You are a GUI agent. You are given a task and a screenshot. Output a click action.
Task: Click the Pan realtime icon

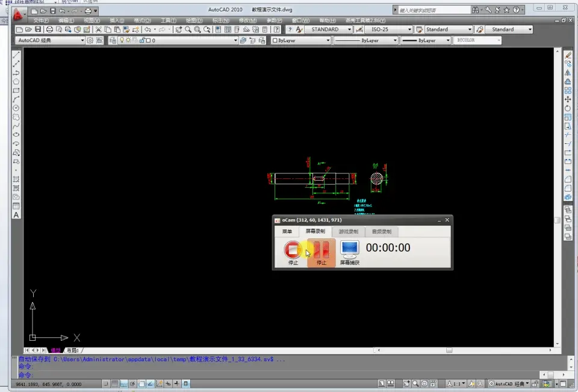tap(178, 30)
